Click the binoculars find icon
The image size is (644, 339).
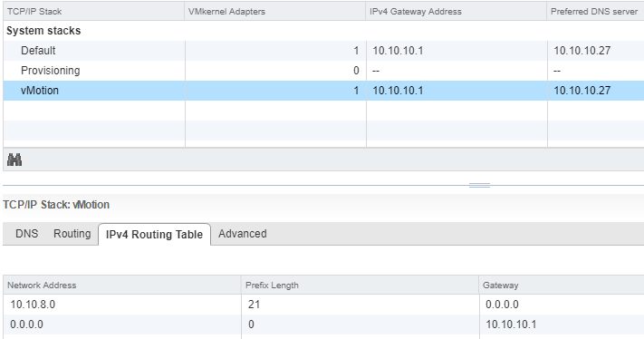point(14,160)
